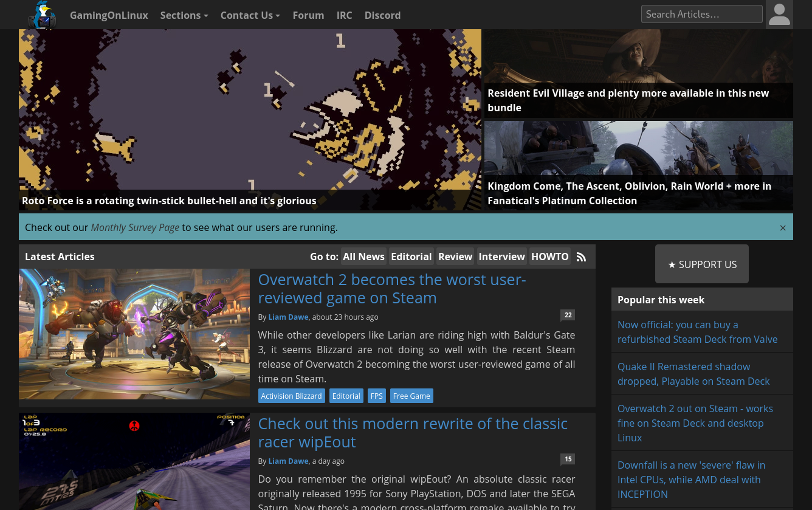Filter articles by Interview

[x=501, y=257]
